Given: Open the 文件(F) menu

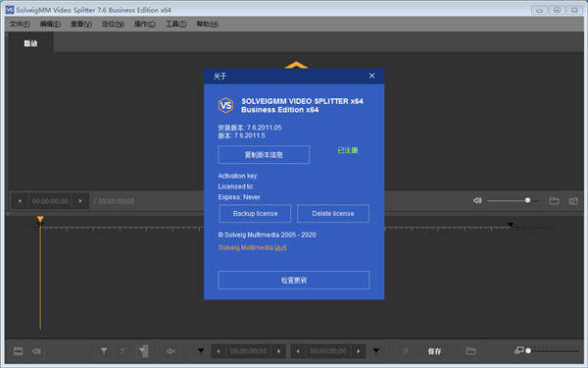Looking at the screenshot, I should 20,24.
